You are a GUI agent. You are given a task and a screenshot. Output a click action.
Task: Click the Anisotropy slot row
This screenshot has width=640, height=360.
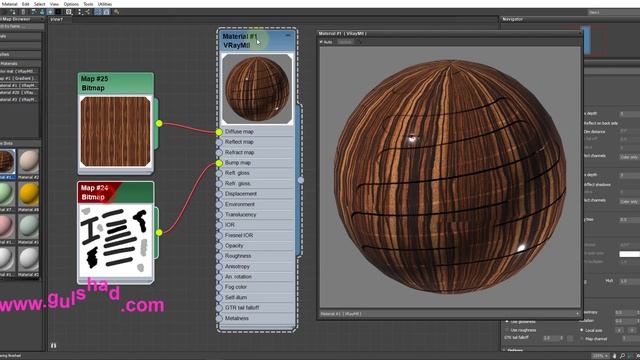pos(257,267)
